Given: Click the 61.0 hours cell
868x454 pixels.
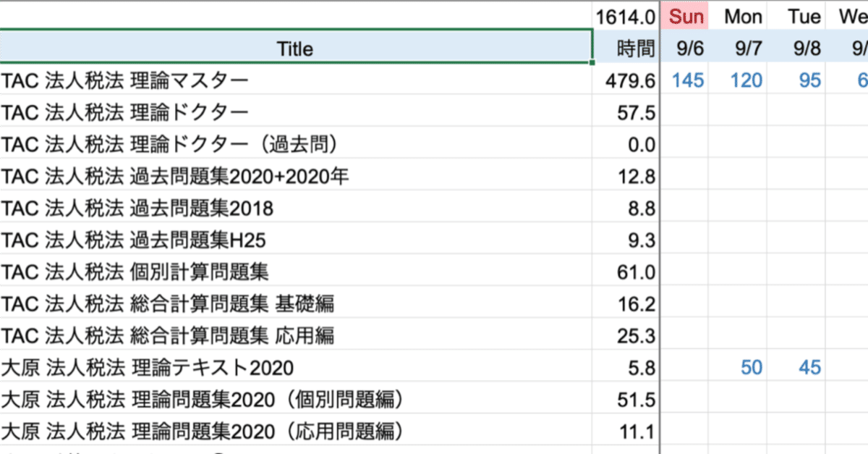Looking at the screenshot, I should click(x=626, y=272).
